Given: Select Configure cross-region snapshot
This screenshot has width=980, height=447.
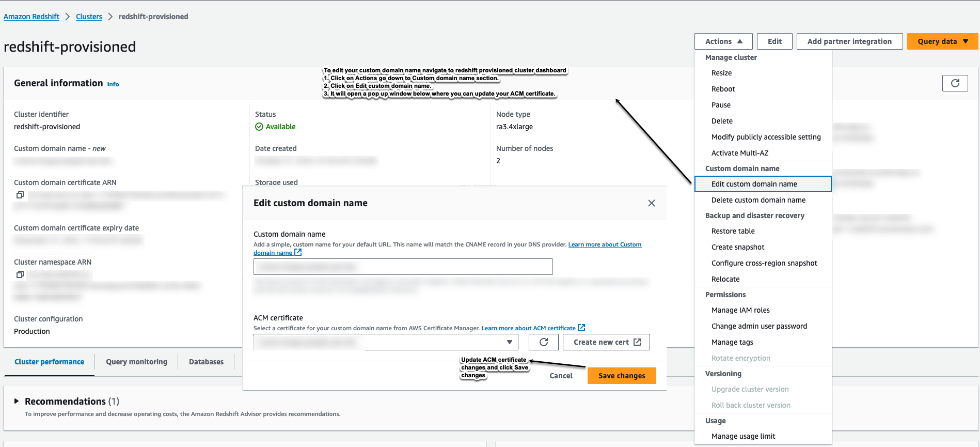Looking at the screenshot, I should click(x=763, y=263).
